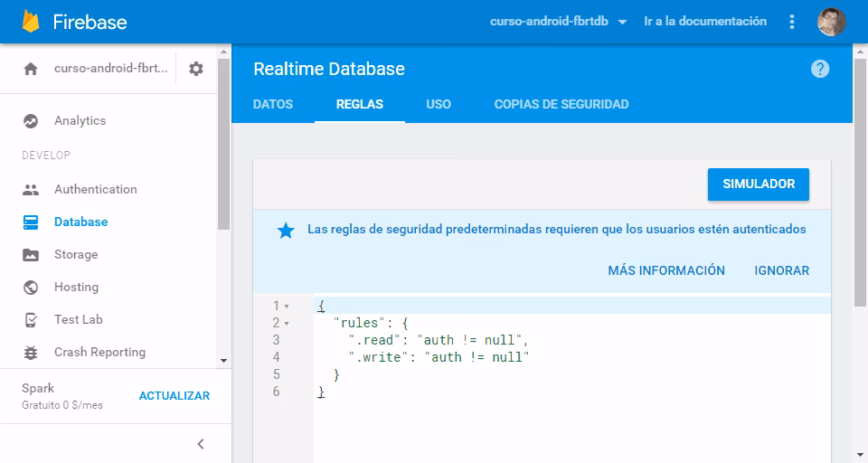868x463 pixels.
Task: Click the Realtime Database heading
Action: [329, 69]
